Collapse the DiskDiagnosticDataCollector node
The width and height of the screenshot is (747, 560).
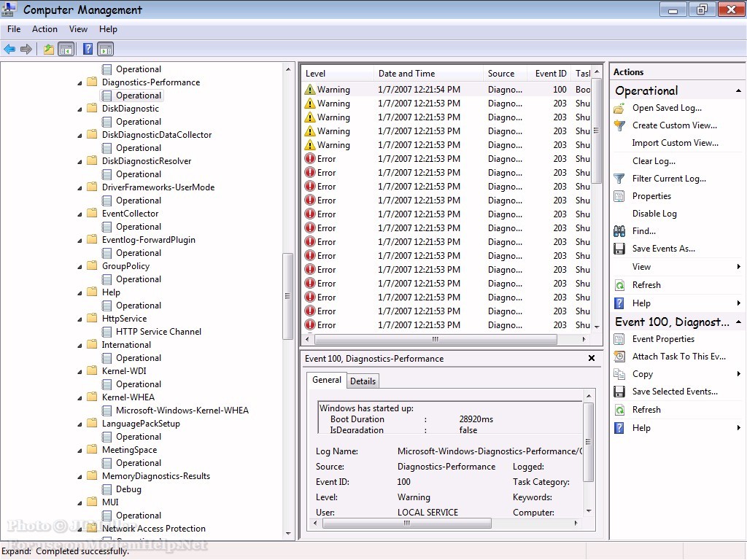[x=80, y=136]
